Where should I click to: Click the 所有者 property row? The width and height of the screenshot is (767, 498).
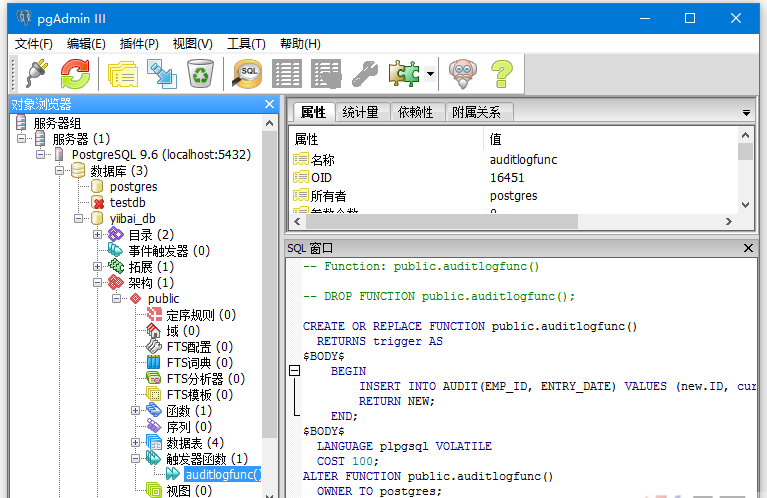tap(514, 196)
